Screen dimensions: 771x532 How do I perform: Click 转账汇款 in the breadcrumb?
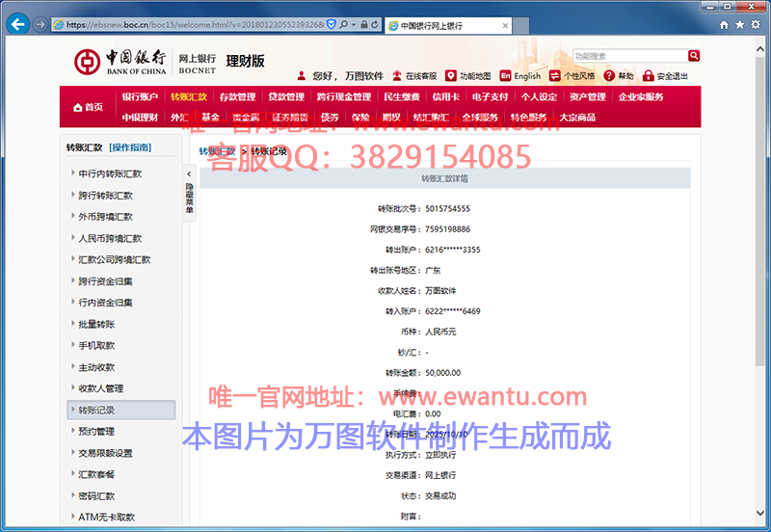tap(218, 151)
